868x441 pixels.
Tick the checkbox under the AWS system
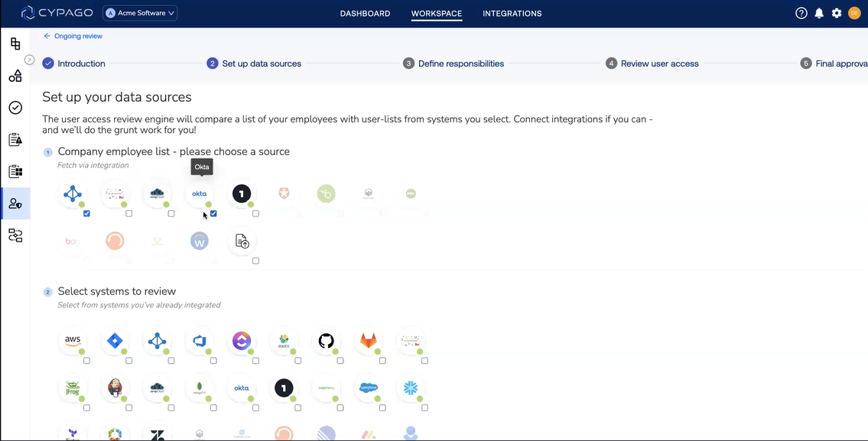pyautogui.click(x=86, y=361)
